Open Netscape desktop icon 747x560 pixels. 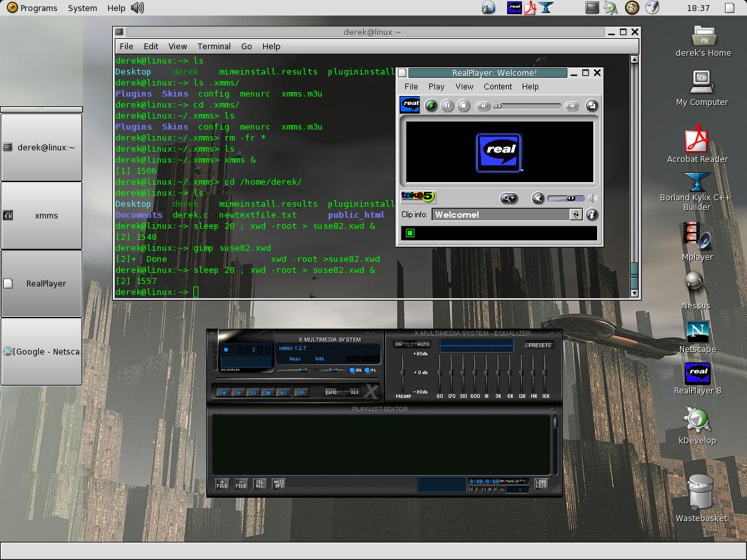[x=698, y=336]
